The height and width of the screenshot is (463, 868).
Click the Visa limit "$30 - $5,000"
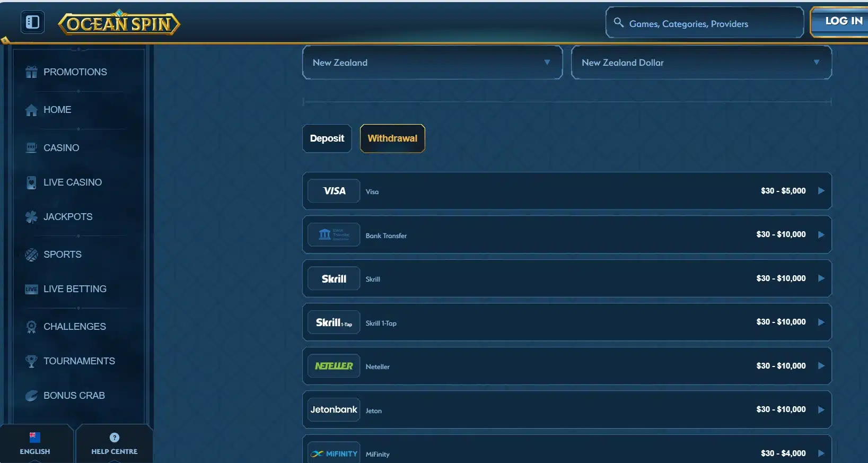coord(783,191)
